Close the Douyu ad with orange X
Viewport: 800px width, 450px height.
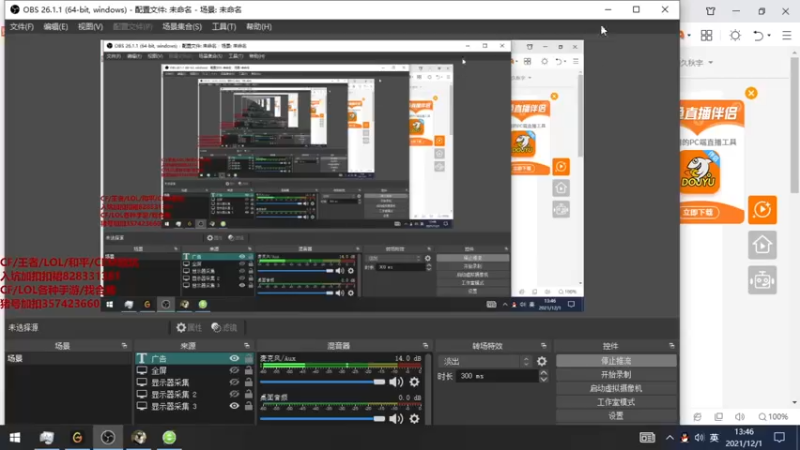point(751,93)
